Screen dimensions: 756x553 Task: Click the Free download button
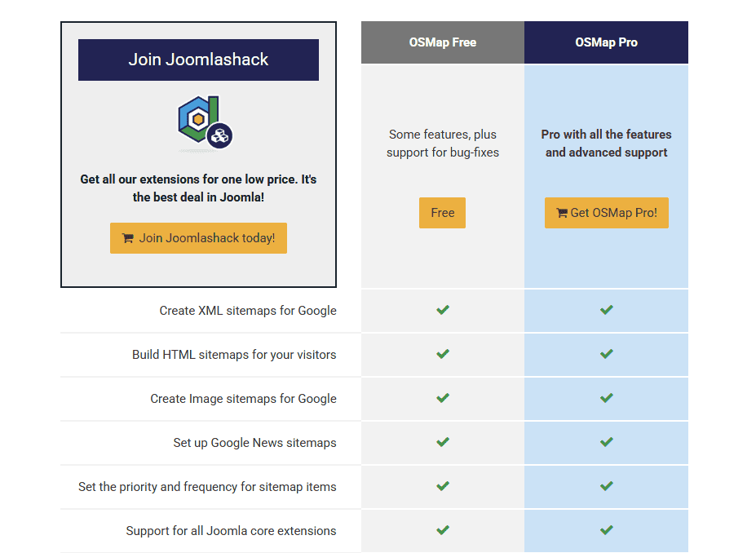[442, 212]
